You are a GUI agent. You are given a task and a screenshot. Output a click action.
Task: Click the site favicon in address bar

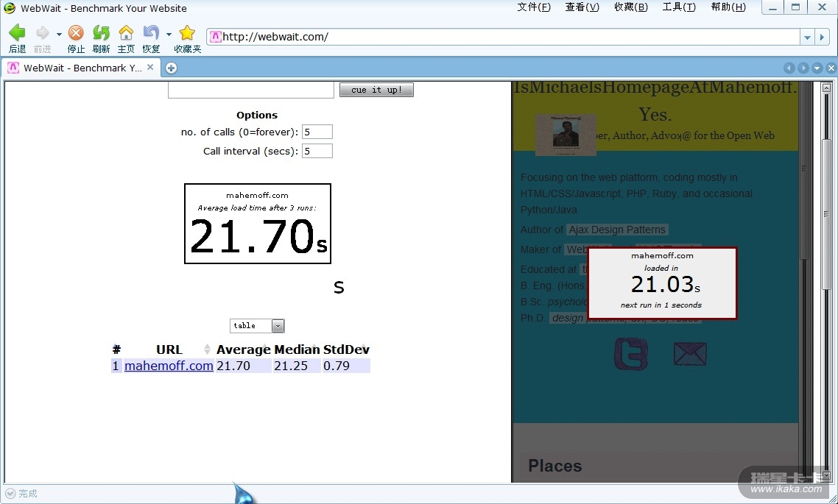click(215, 37)
